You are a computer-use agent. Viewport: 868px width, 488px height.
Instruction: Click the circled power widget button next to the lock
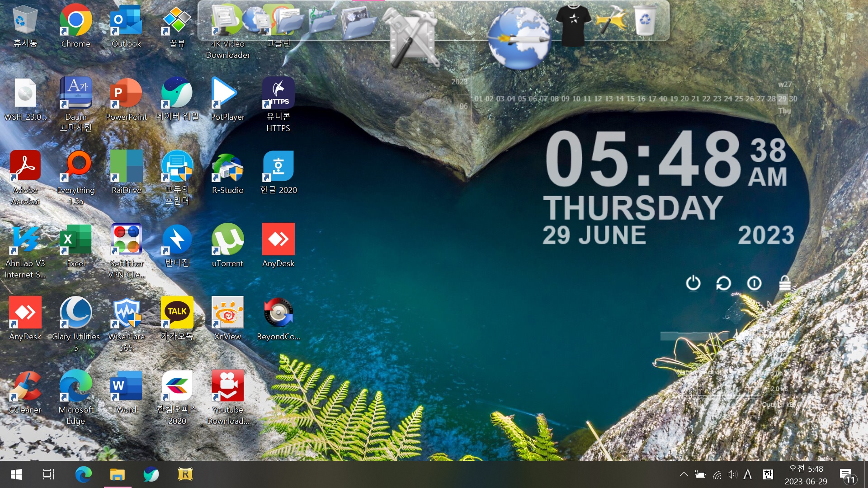click(x=754, y=283)
